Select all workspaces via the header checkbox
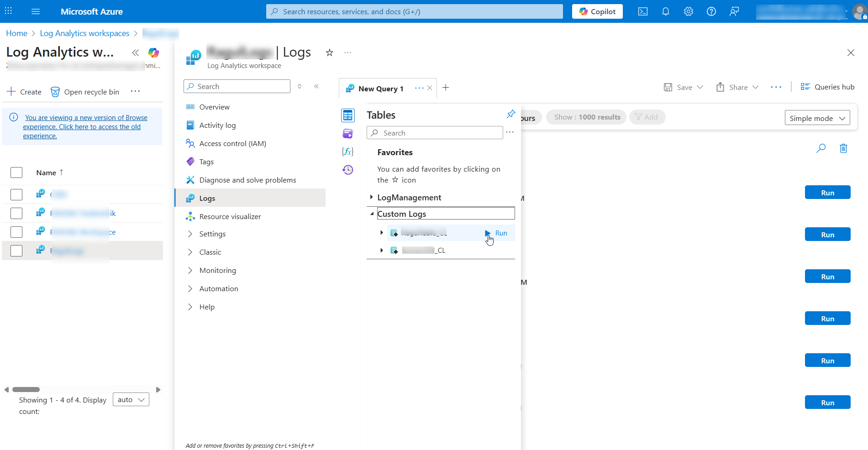Viewport: 868px width, 450px height. [x=16, y=173]
